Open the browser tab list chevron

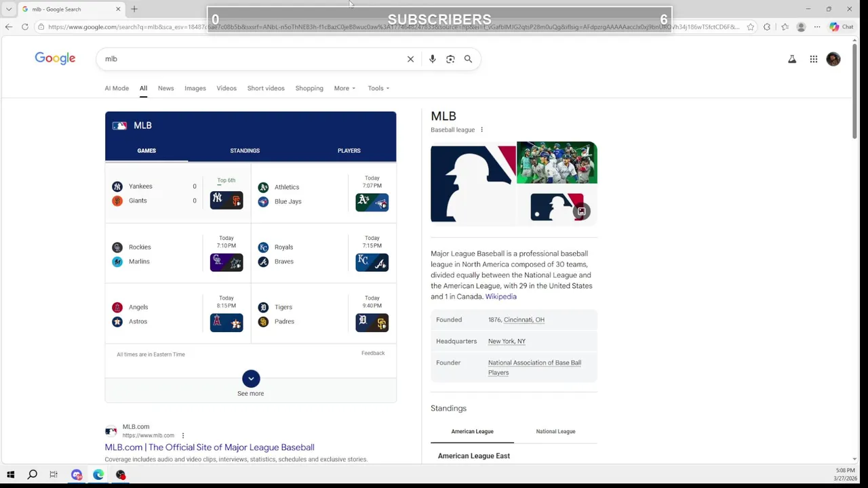click(8, 9)
